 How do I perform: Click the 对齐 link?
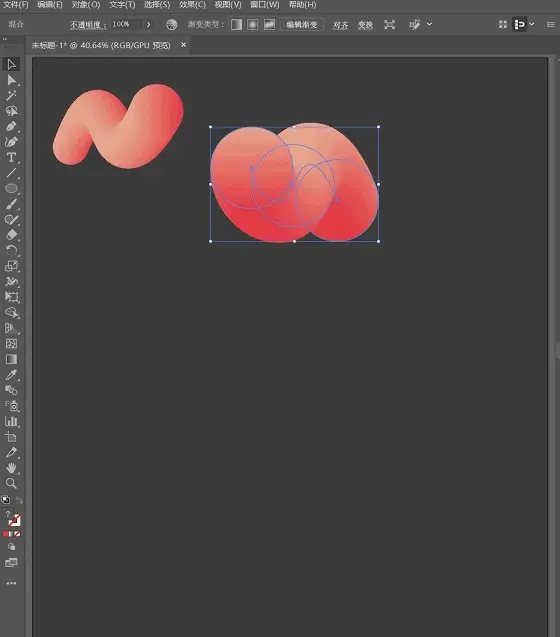point(341,25)
